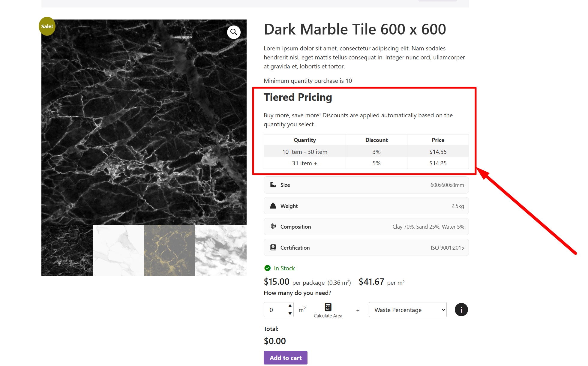Select the dark marble thumbnail
The height and width of the screenshot is (366, 588).
click(x=67, y=250)
